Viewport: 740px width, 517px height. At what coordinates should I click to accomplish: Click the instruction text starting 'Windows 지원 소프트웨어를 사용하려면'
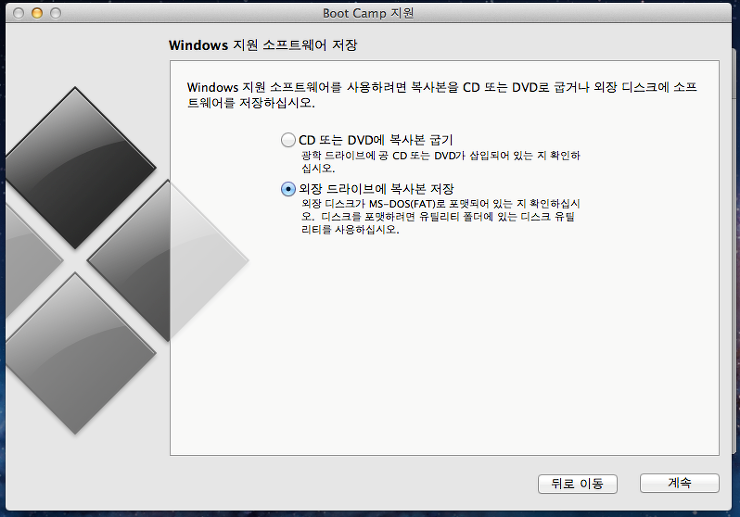click(x=442, y=95)
